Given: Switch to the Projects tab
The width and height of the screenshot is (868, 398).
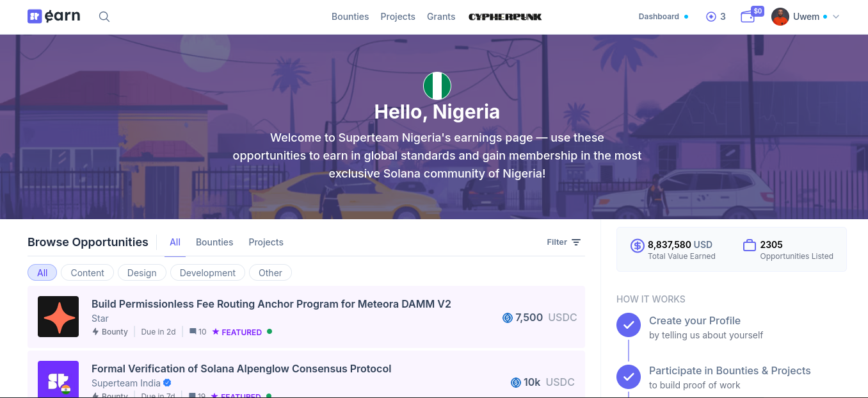Looking at the screenshot, I should [x=266, y=242].
